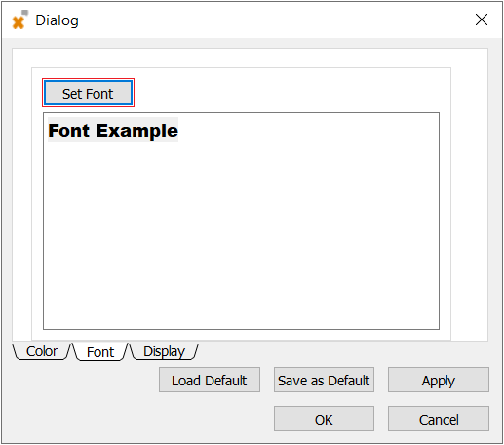This screenshot has height=445, width=504.
Task: Select the Font Example sample text
Action: point(113,130)
